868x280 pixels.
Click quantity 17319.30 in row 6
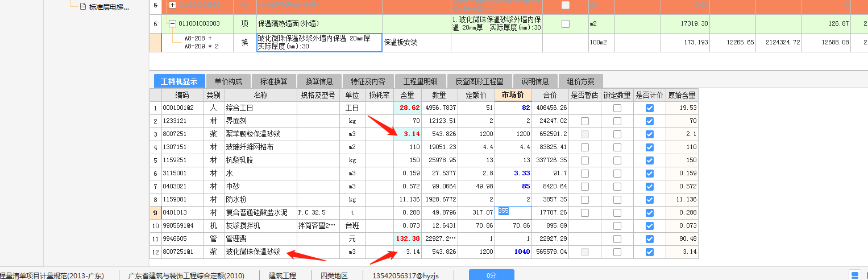tap(685, 24)
